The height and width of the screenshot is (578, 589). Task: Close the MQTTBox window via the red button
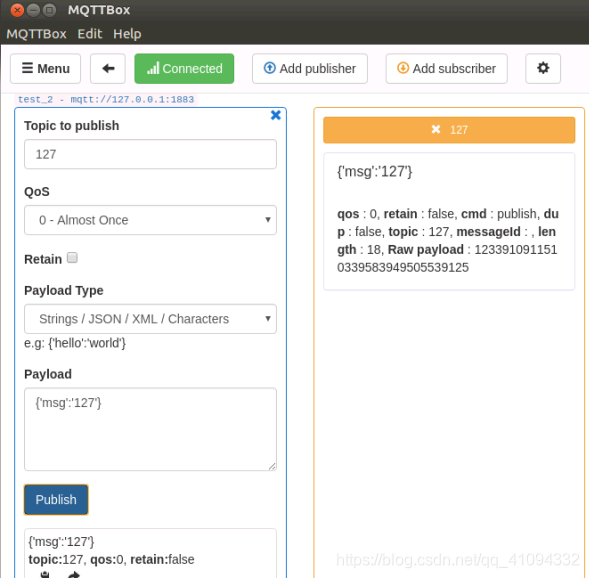click(x=17, y=10)
